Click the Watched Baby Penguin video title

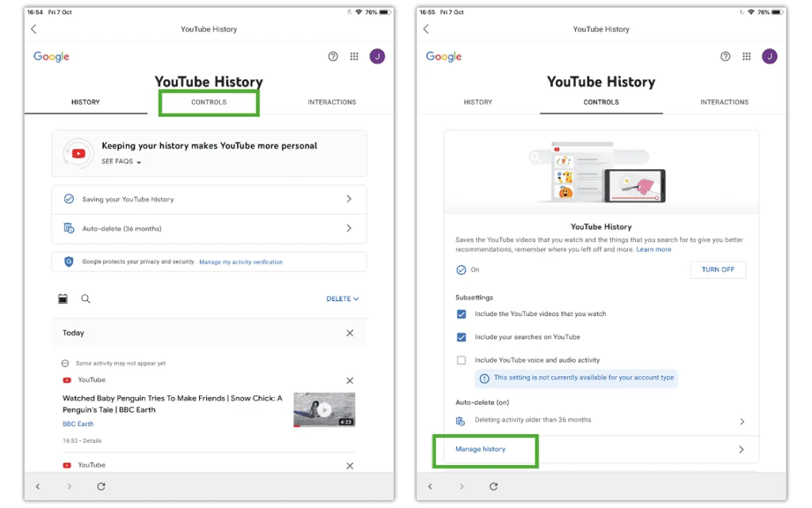[x=172, y=404]
